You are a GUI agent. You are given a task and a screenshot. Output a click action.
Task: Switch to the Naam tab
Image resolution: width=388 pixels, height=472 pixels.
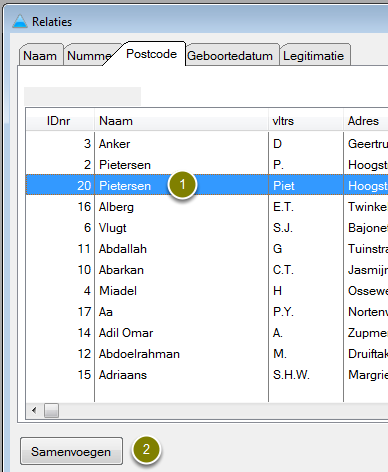click(40, 55)
